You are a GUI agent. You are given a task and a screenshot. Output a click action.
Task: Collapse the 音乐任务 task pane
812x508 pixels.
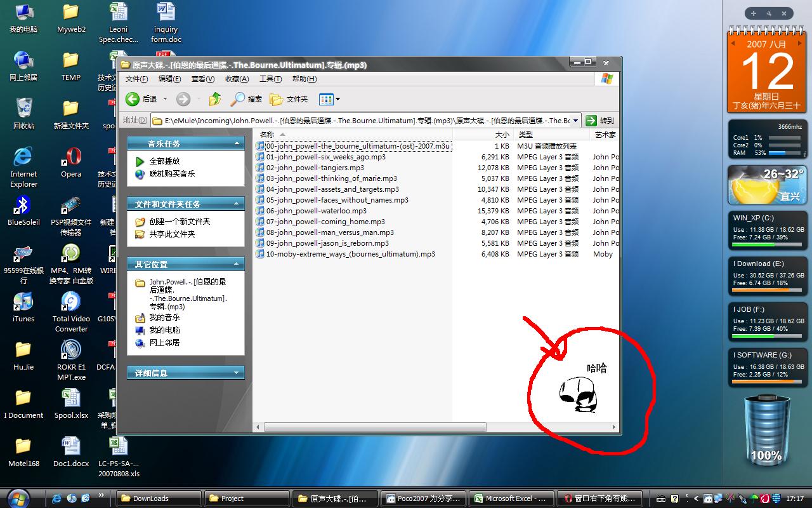pos(237,144)
